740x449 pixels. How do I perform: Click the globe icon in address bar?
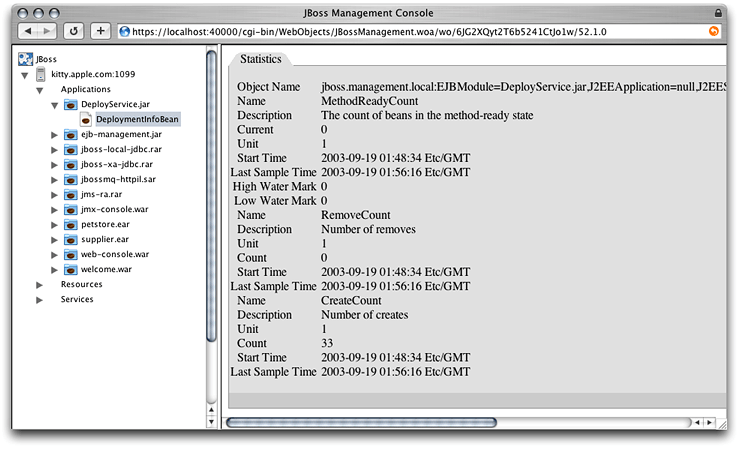click(x=125, y=32)
